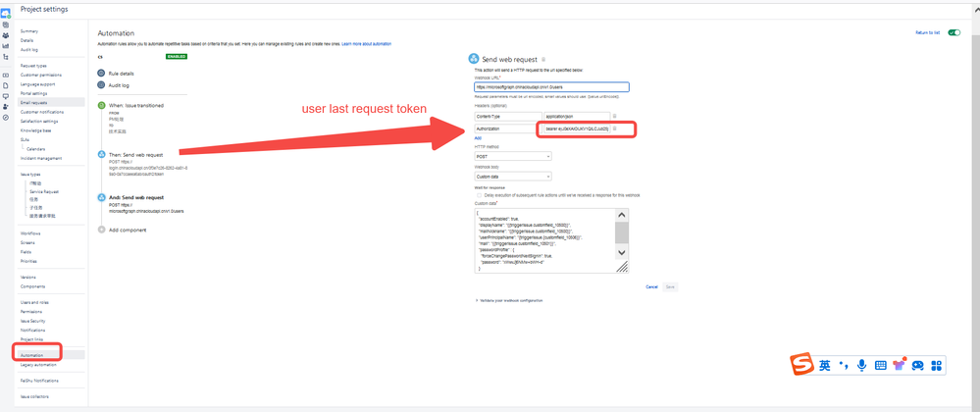The height and width of the screenshot is (412, 980).
Task: Click the Cancel link
Action: [651, 287]
